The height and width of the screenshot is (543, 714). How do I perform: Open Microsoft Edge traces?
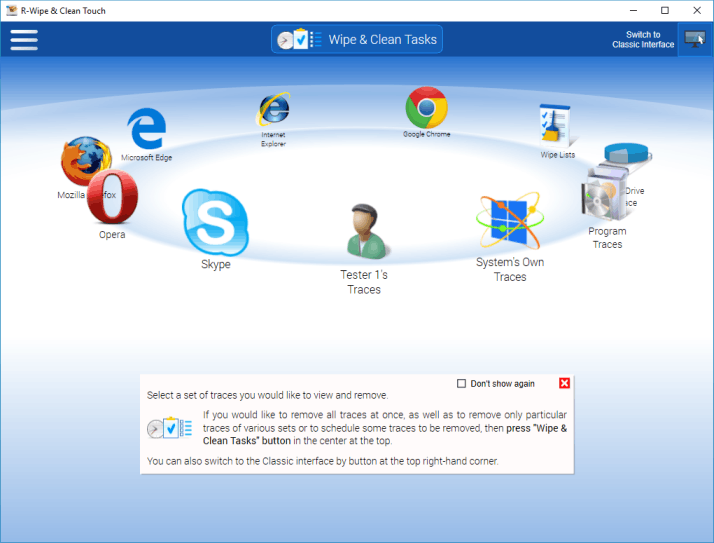pyautogui.click(x=147, y=130)
